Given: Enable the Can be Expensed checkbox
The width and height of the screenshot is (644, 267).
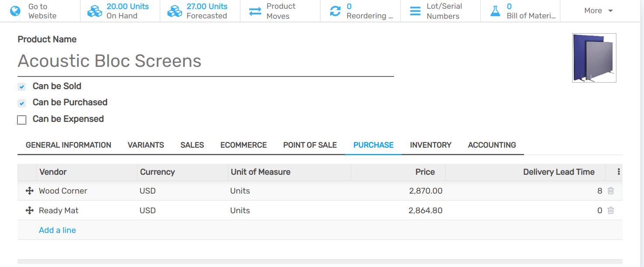Looking at the screenshot, I should (22, 120).
